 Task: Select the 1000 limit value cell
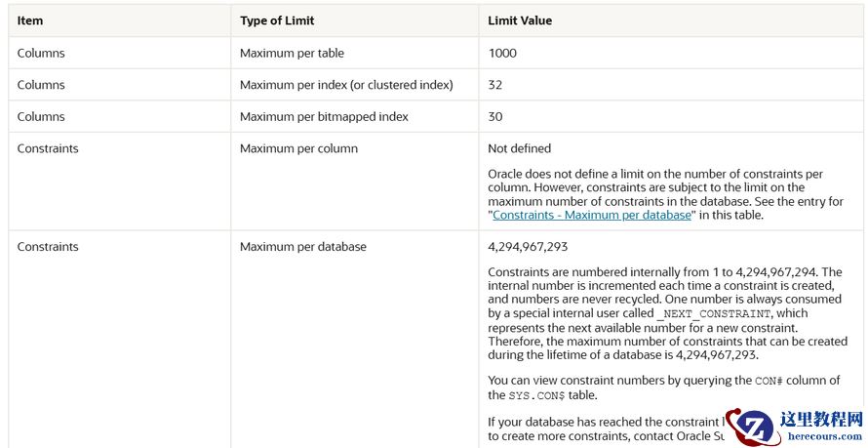(502, 53)
